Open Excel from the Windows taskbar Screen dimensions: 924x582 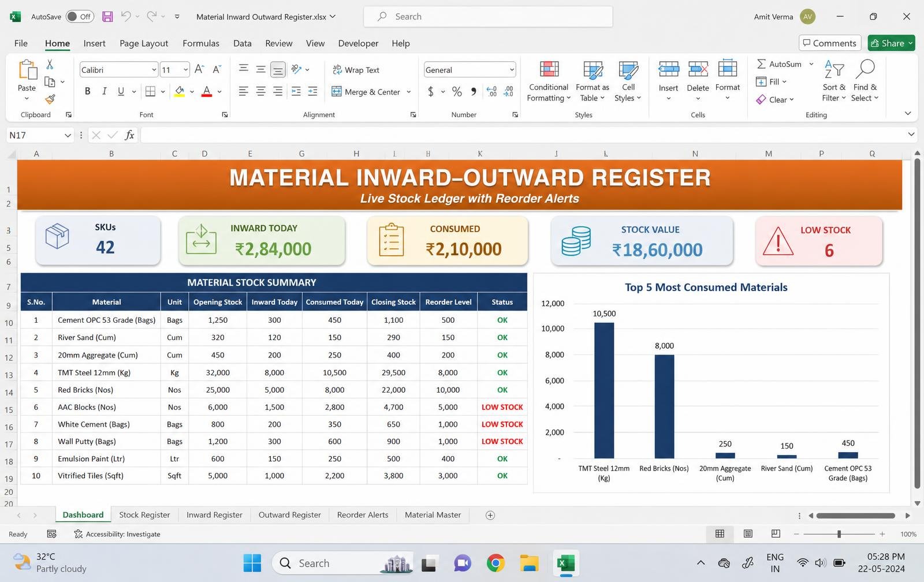[x=566, y=563]
